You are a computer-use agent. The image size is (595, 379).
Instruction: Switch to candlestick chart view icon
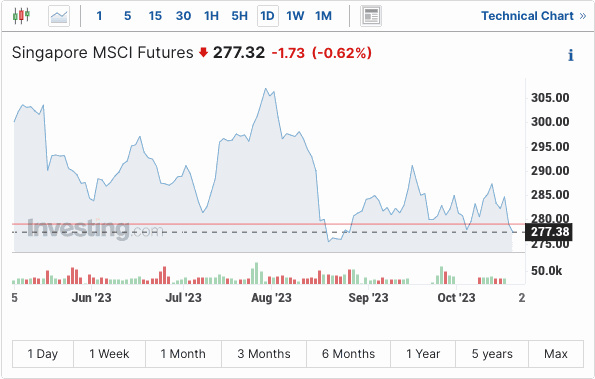pos(21,16)
